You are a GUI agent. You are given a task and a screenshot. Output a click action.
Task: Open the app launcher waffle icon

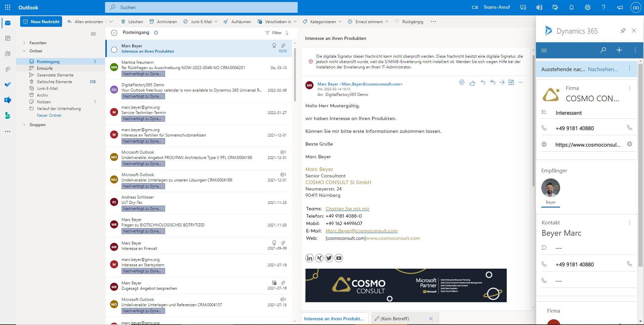coord(8,7)
